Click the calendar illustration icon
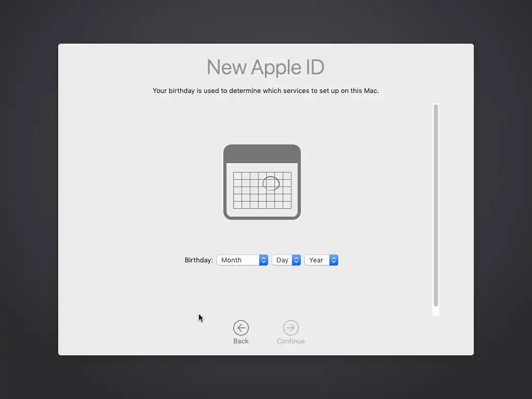 [262, 182]
